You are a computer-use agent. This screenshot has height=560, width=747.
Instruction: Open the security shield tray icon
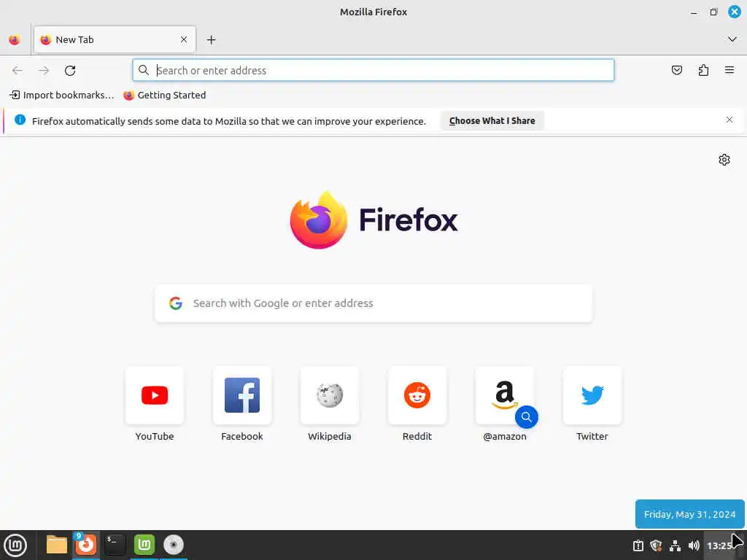click(x=656, y=545)
